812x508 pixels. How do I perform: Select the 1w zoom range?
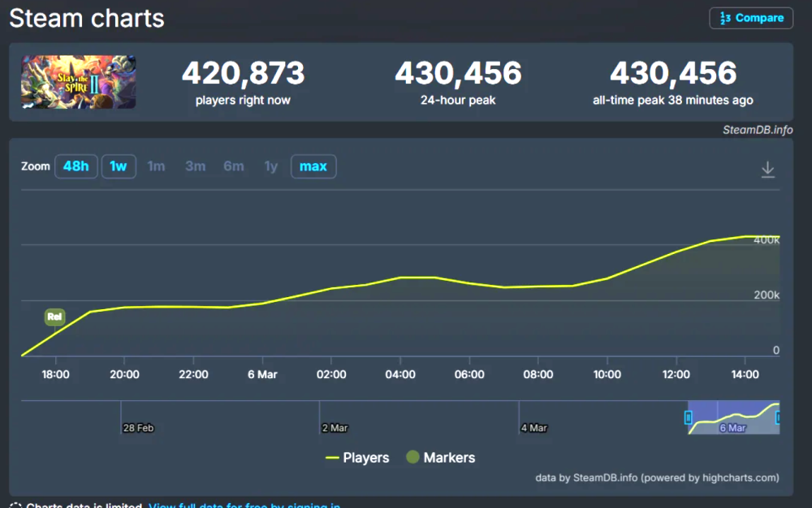[x=119, y=166]
